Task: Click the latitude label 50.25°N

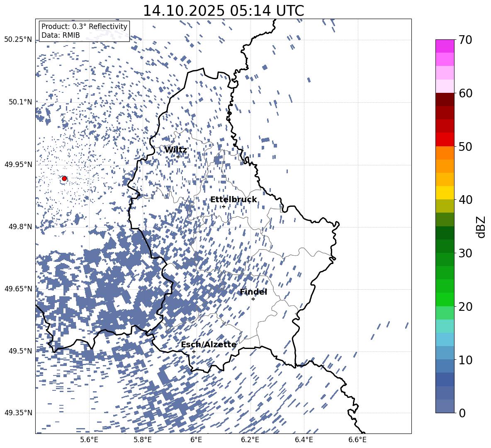Action: pos(18,40)
